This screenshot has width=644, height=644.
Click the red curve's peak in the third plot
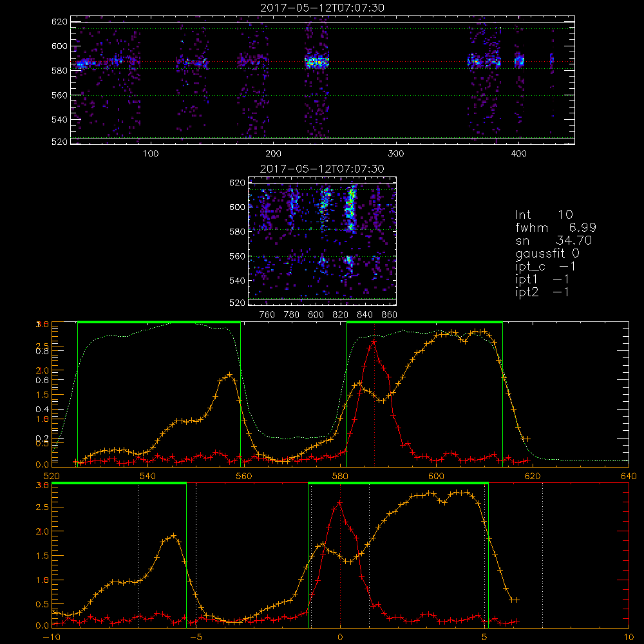tap(374, 341)
